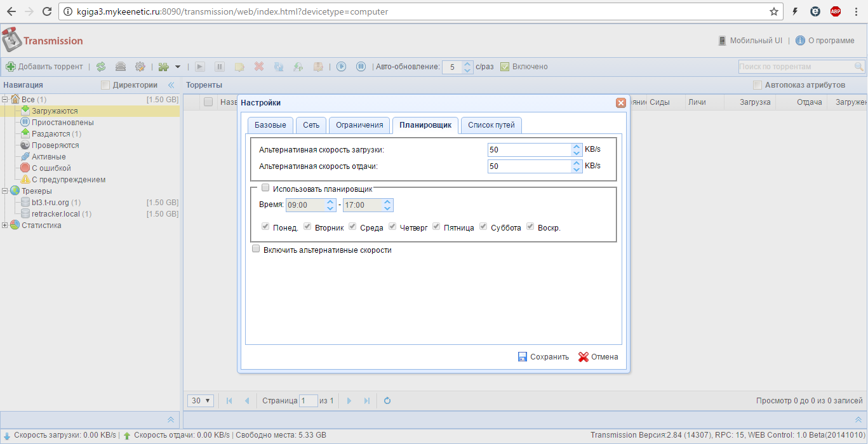Click the search magnifier icon
The width and height of the screenshot is (868, 444).
click(859, 67)
